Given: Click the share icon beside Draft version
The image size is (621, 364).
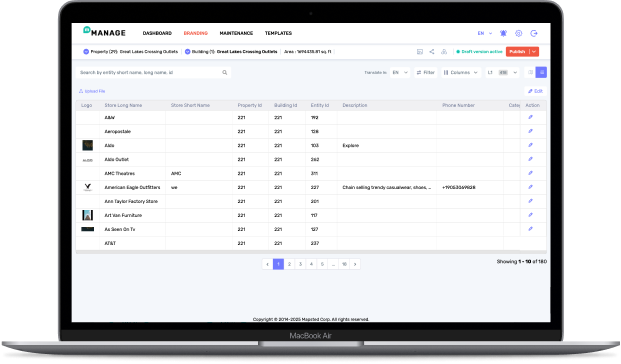Looking at the screenshot, I should click(x=432, y=51).
